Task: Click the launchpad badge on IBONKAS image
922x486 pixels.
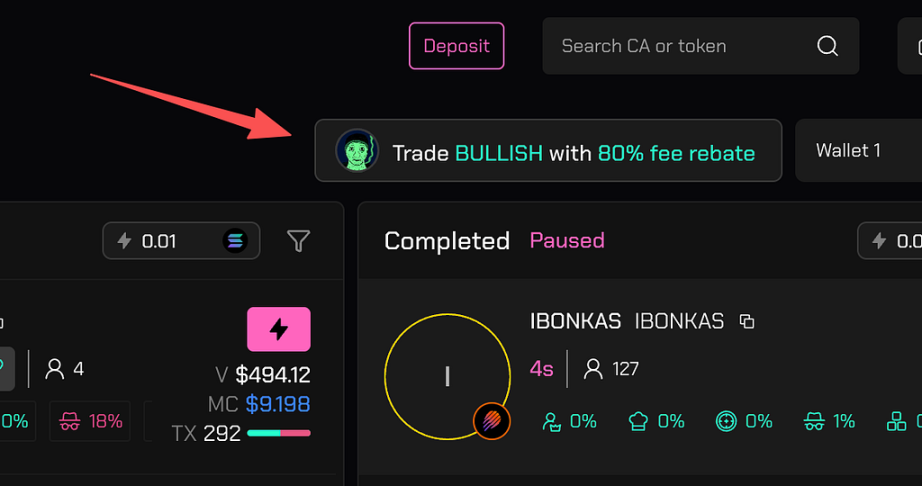Action: tap(491, 422)
